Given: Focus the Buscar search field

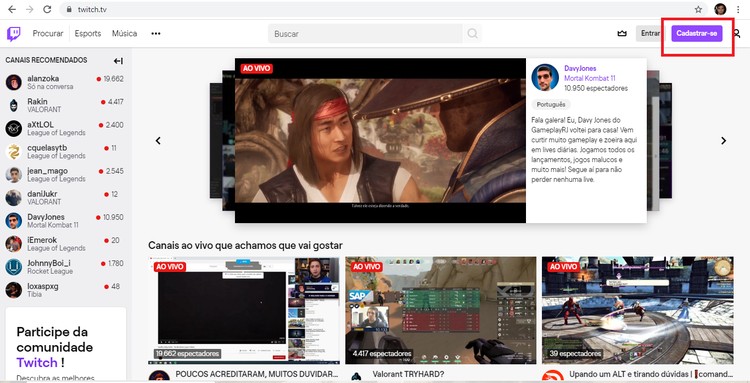Looking at the screenshot, I should coord(365,33).
